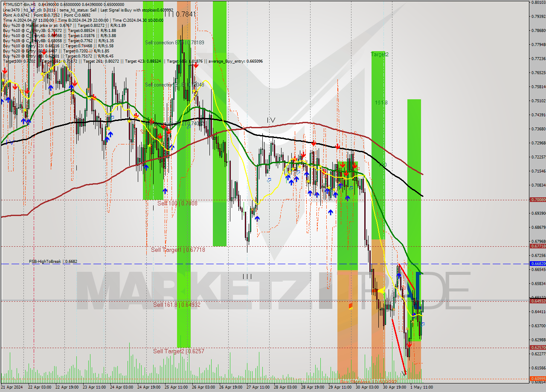
Task: Click the red 0.64932 price tag
Action: point(537,301)
